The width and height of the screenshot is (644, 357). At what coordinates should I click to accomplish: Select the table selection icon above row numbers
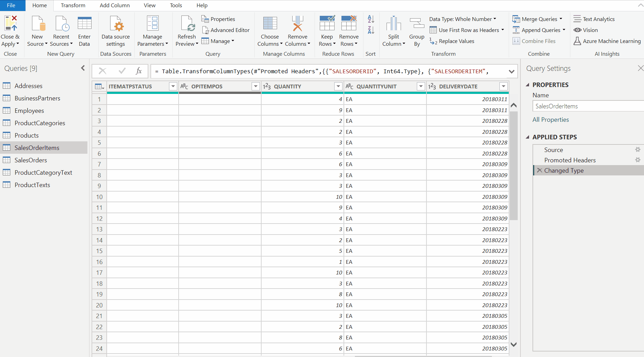click(x=98, y=86)
